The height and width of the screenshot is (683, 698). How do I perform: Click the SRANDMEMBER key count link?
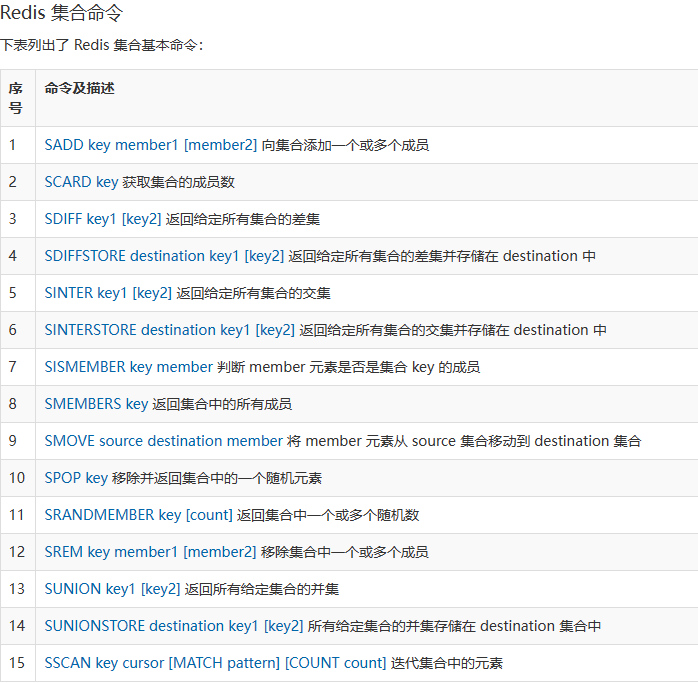[138, 515]
